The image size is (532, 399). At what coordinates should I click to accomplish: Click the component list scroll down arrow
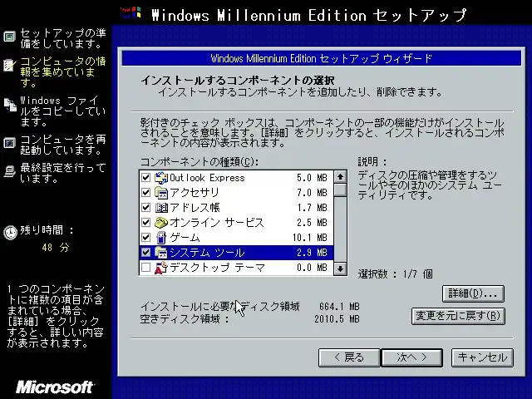(x=340, y=269)
